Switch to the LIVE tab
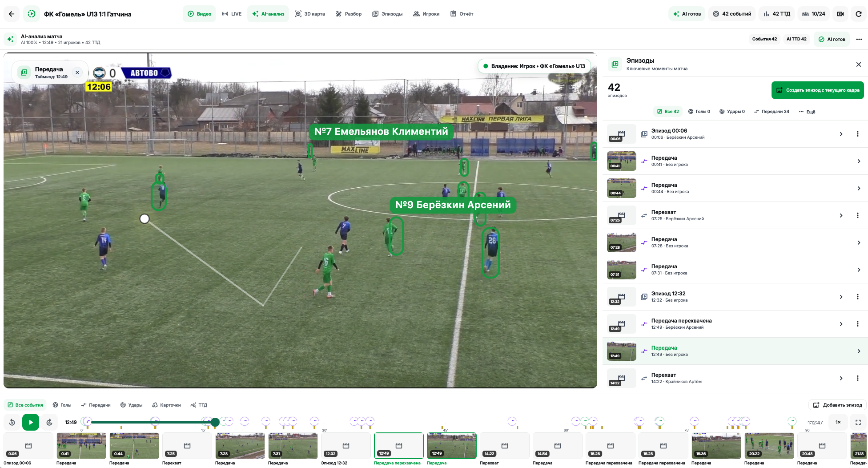The height and width of the screenshot is (468, 868). 232,14
